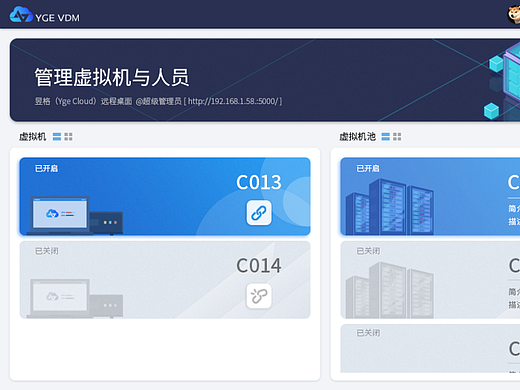
Task: Click the broken link icon on C014
Action: coord(259,296)
